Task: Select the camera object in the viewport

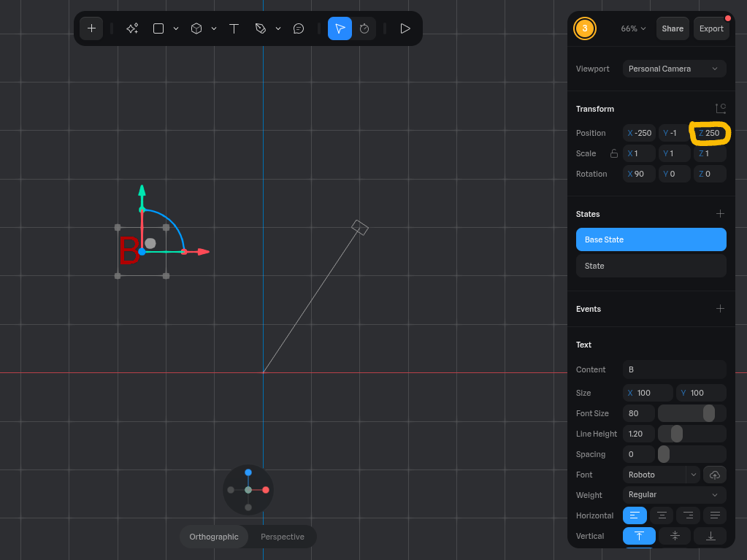Action: [x=360, y=228]
